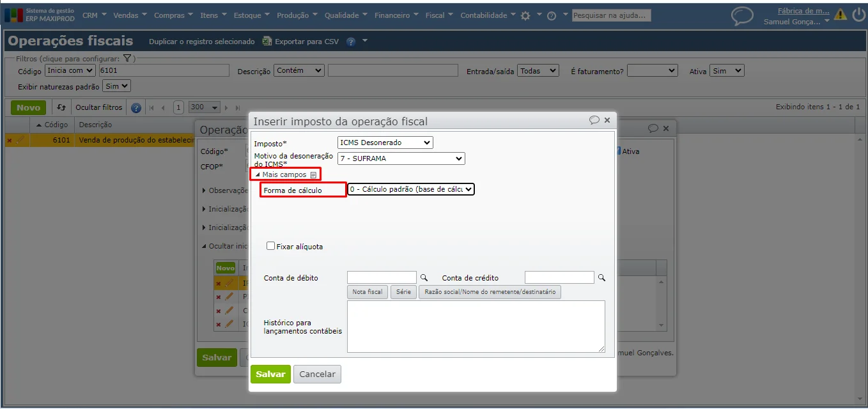868x409 pixels.
Task: Click the filter funnel icon in Filtros
Action: click(x=127, y=58)
